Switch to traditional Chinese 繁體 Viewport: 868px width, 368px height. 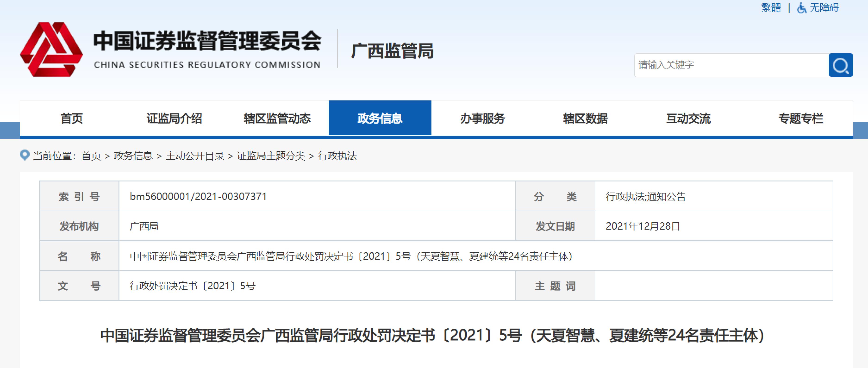coord(771,8)
